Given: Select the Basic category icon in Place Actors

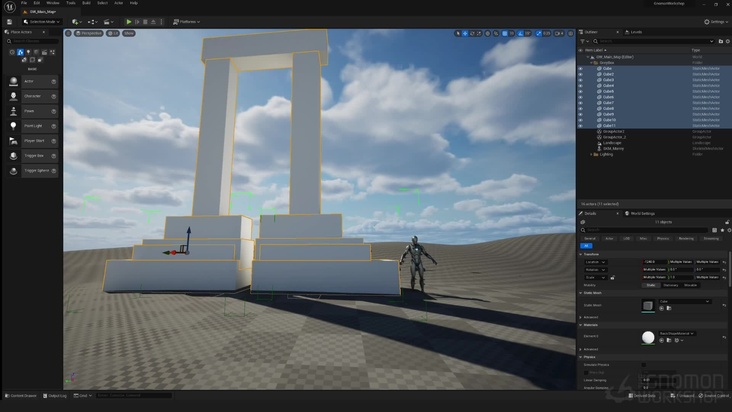Looking at the screenshot, I should click(x=20, y=52).
